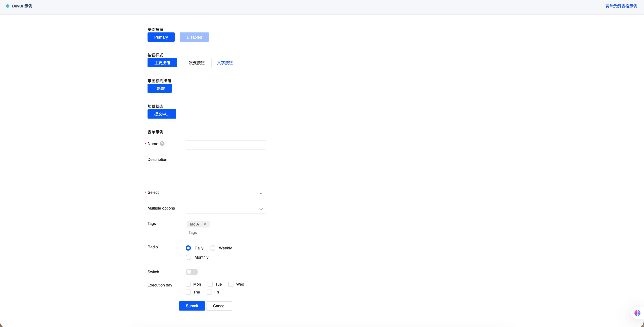Select the Weekly radio option
This screenshot has height=327, width=644.
(212, 248)
